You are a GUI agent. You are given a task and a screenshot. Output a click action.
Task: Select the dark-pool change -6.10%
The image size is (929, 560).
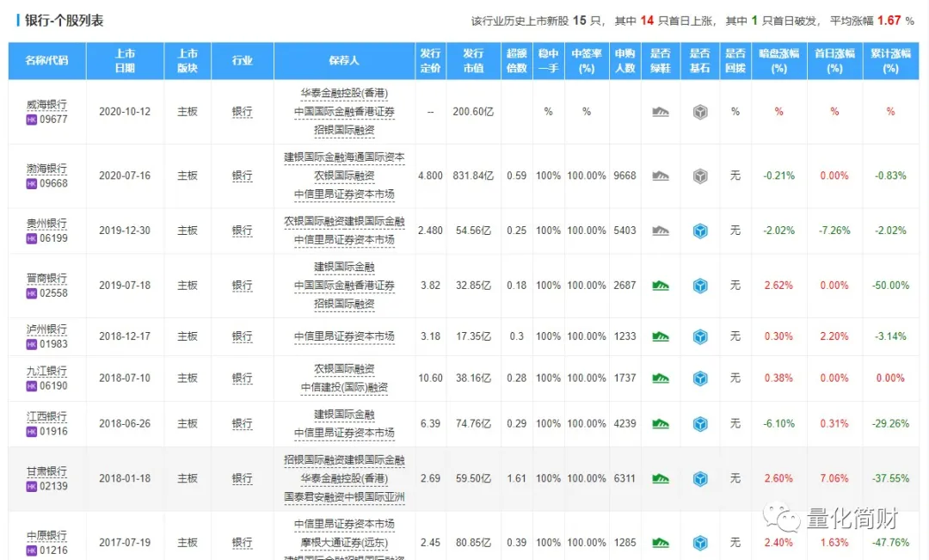779,424
